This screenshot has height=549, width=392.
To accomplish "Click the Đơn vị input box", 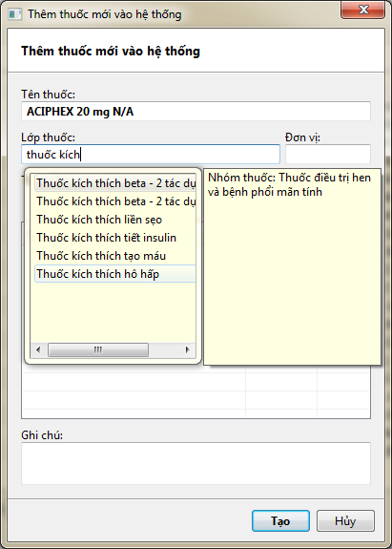I will [328, 154].
